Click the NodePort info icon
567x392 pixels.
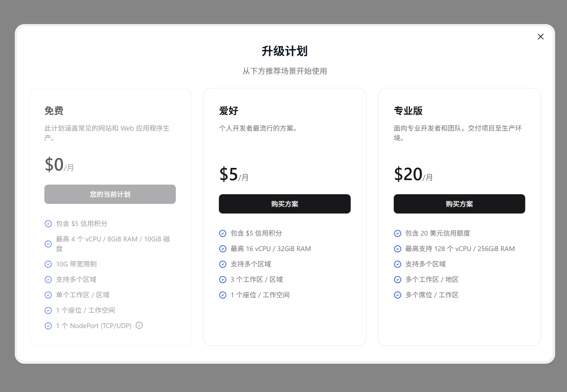pyautogui.click(x=139, y=325)
